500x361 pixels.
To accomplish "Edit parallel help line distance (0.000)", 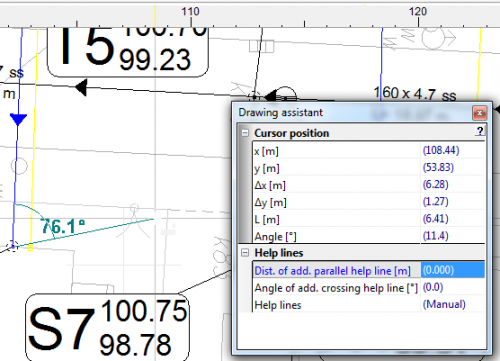I will (453, 270).
